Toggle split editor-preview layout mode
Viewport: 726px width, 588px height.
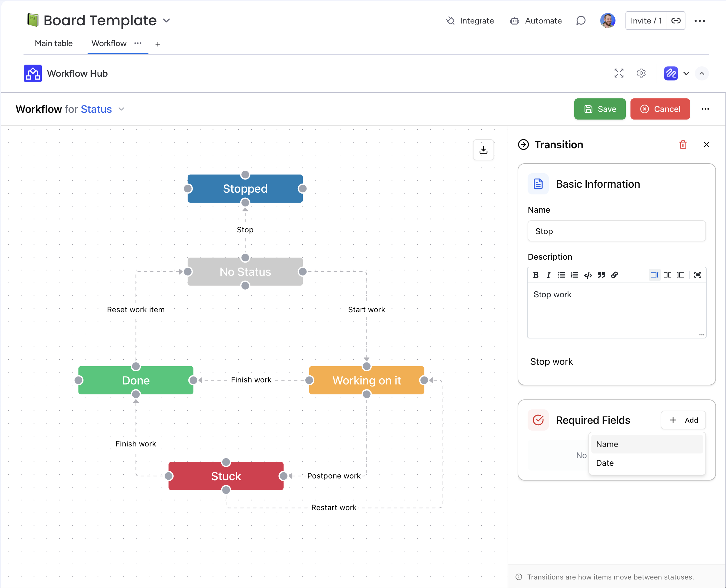click(668, 275)
